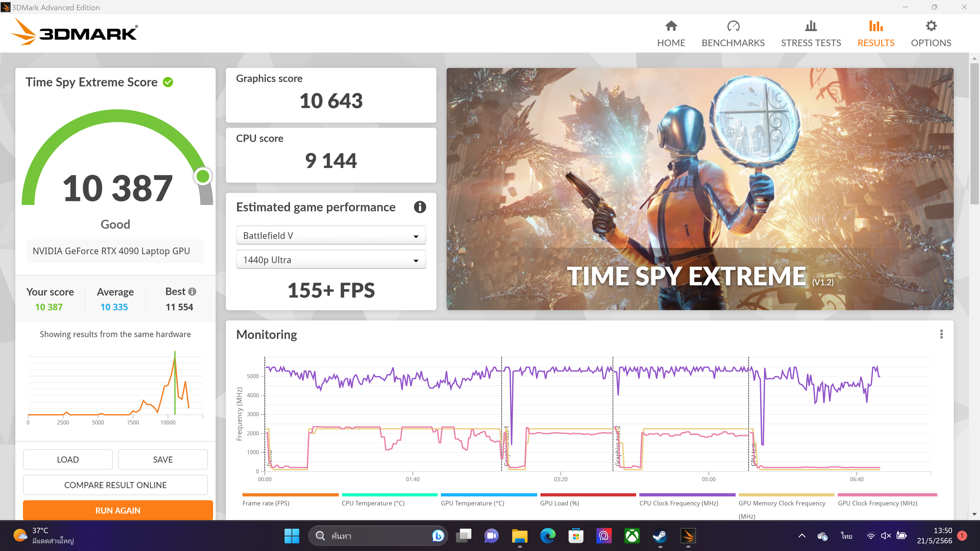This screenshot has height=551, width=980.
Task: Open the clock showing 13:50
Action: (934, 536)
